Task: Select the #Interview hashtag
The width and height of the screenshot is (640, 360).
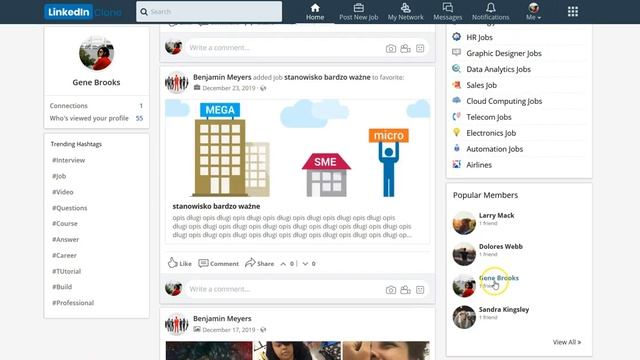Action: point(69,160)
